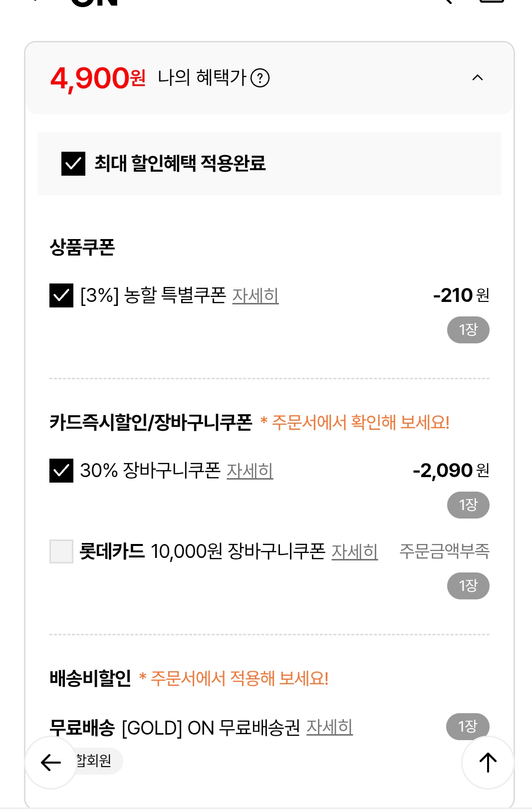The height and width of the screenshot is (812, 532).
Task: Toggle the 최대 할인혜택 적용완료 checkbox
Action: pos(73,164)
